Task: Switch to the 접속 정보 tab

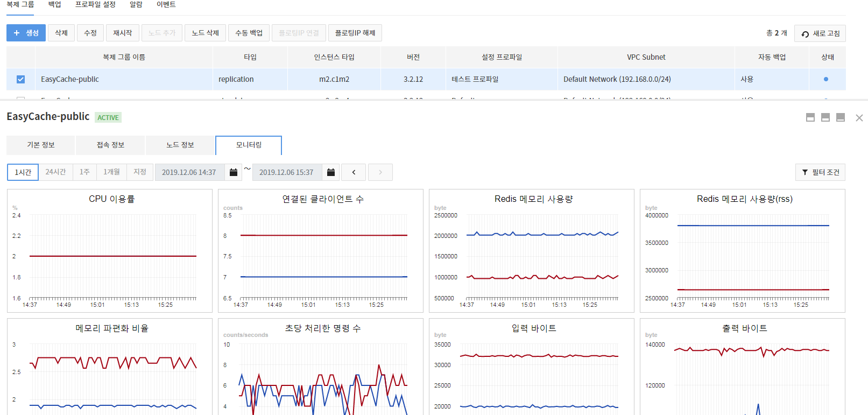Action: click(x=110, y=145)
